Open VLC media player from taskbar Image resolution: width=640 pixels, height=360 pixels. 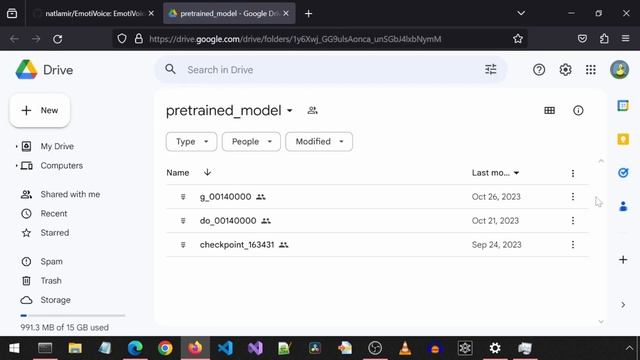click(x=405, y=348)
